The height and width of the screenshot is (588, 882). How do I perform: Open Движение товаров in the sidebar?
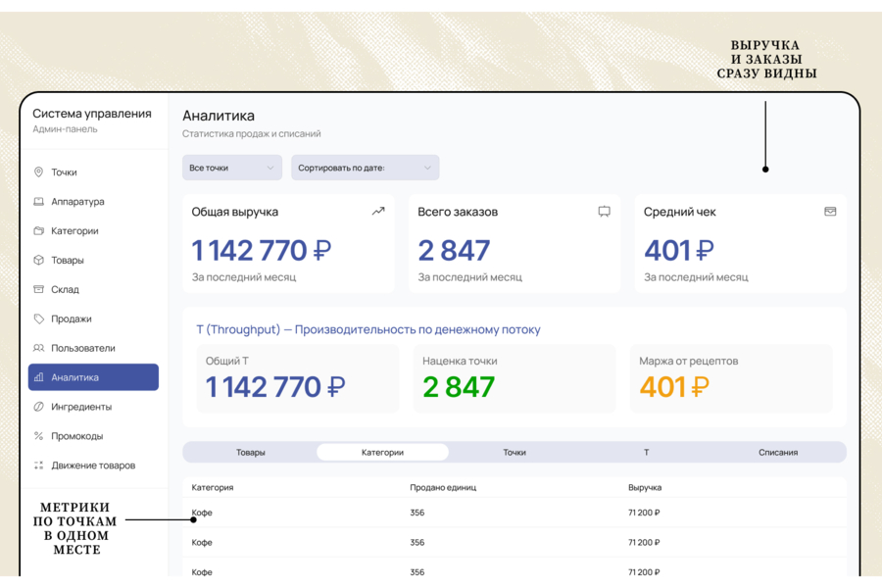tap(93, 465)
